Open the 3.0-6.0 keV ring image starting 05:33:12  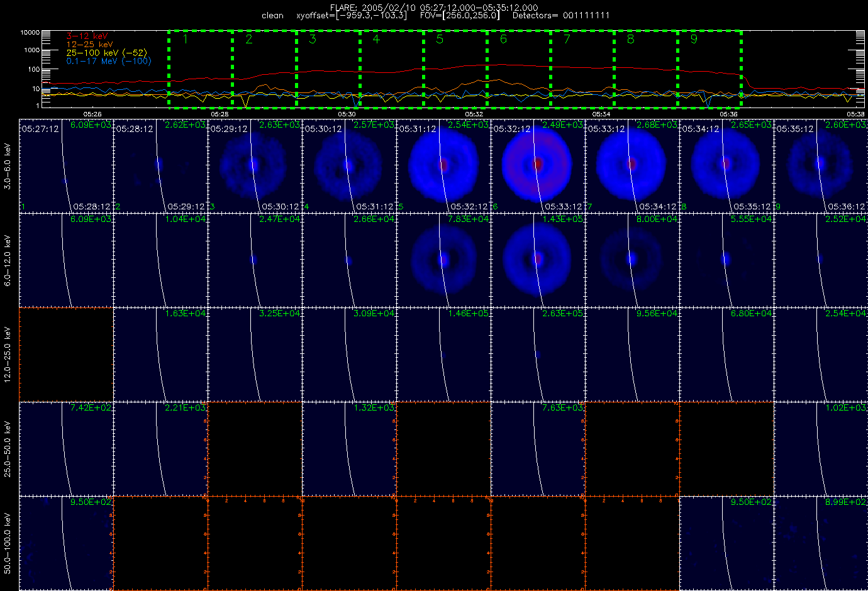pos(630,165)
